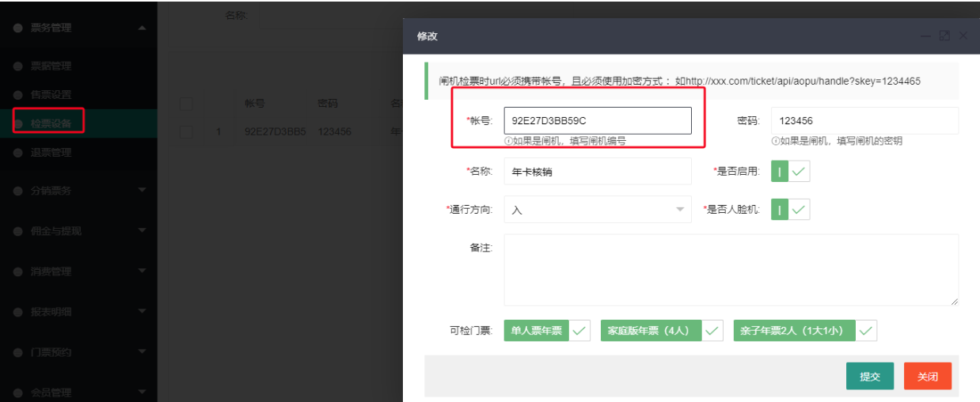Focus the 密码 input field
Viewport: 980px width, 402px height.
tap(864, 120)
